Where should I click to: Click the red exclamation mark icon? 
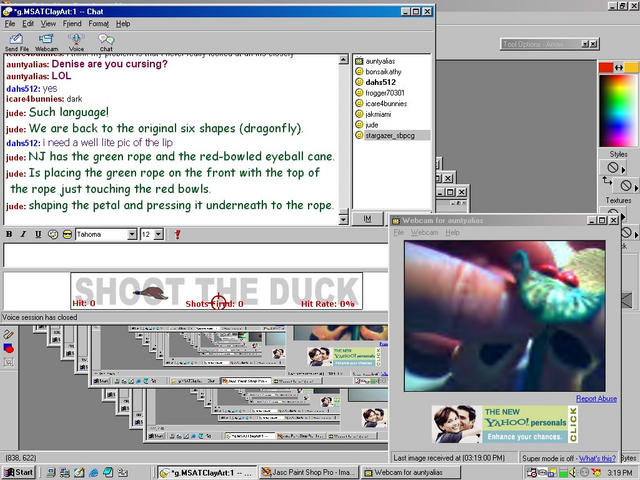(177, 234)
